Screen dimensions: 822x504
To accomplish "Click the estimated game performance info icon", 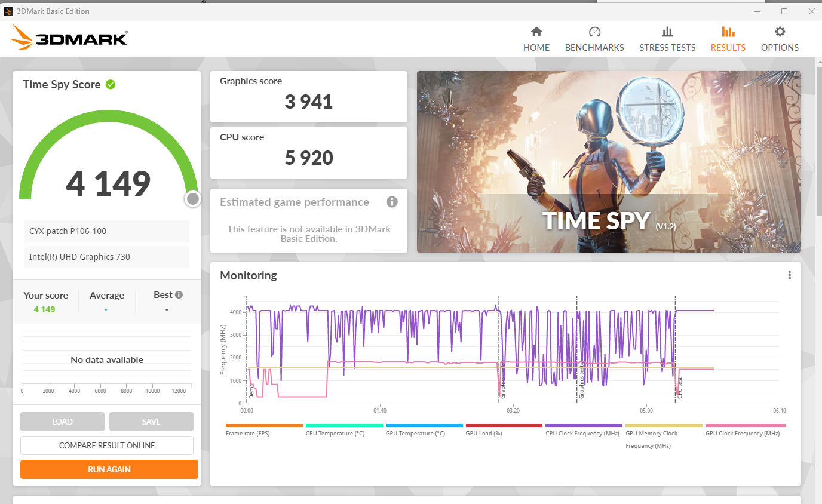I will pos(392,202).
